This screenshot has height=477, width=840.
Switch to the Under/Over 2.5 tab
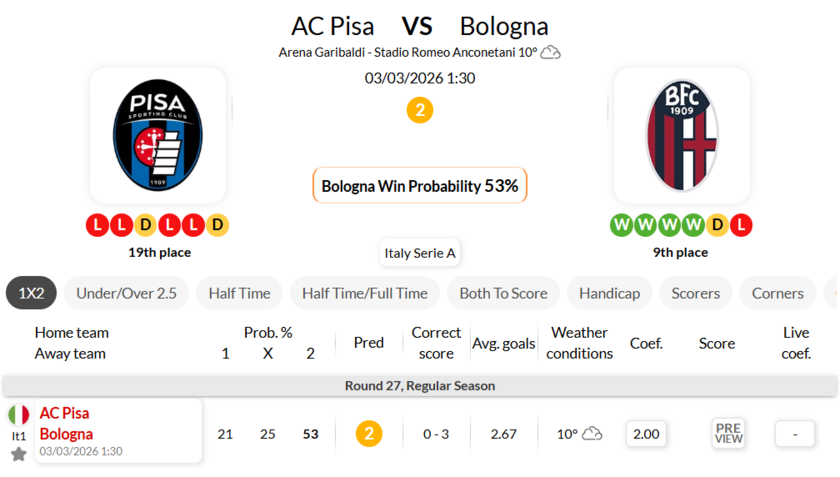[x=126, y=293]
